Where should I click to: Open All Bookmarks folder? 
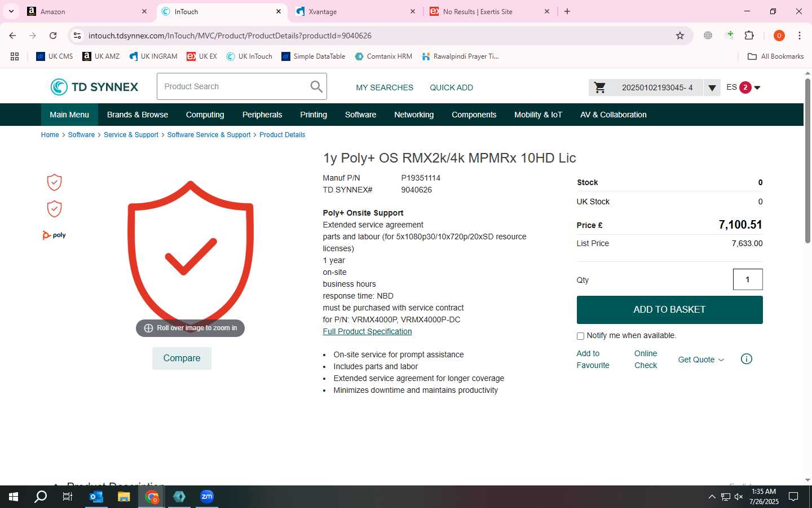(x=775, y=56)
